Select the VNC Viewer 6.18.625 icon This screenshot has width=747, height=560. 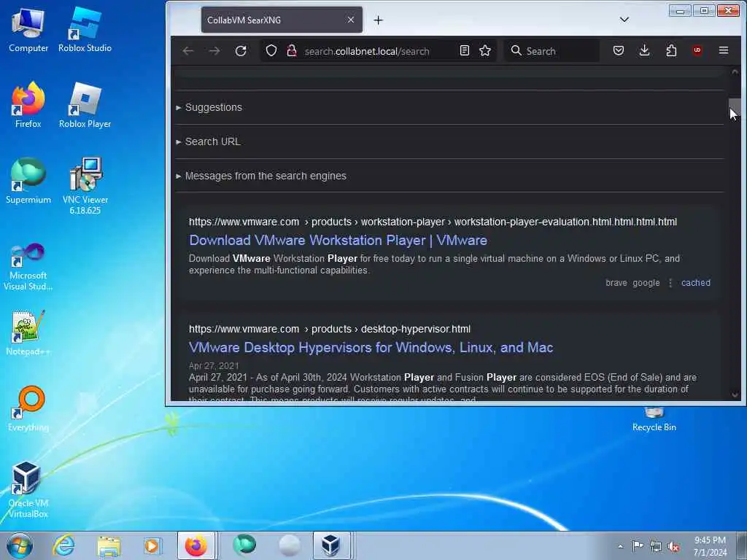pos(85,186)
